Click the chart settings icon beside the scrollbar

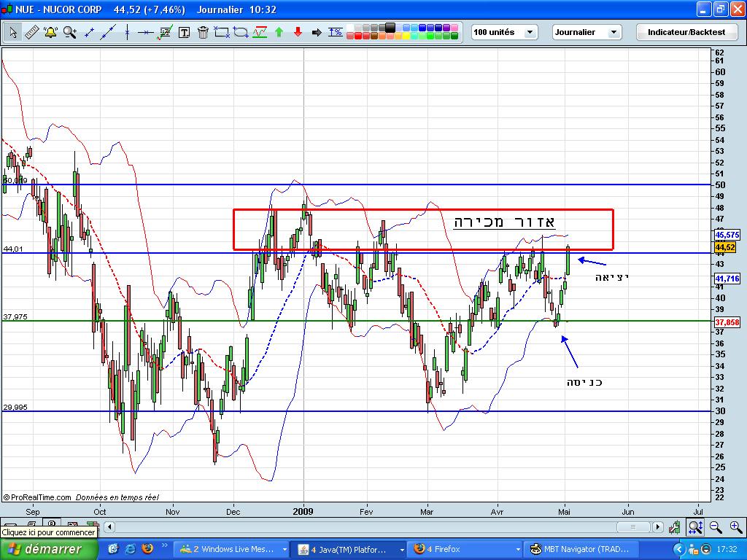675,527
